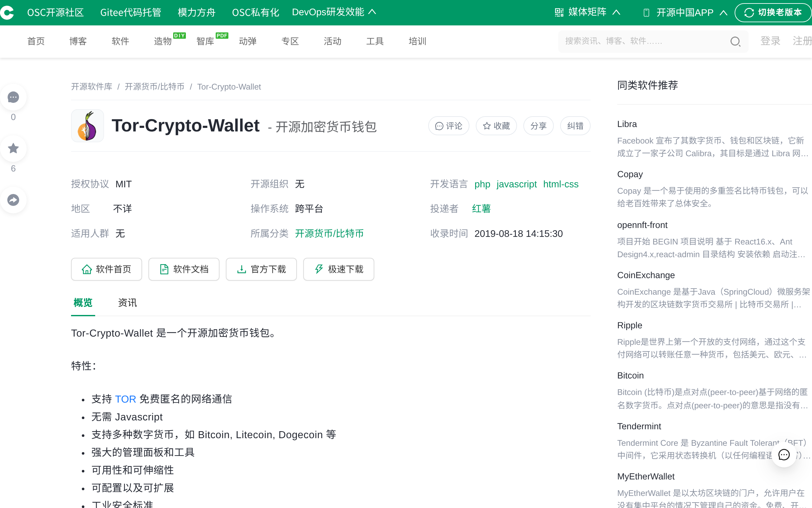Open 软件 in the main navigation
Screen dimensions: 812x508
(x=121, y=41)
